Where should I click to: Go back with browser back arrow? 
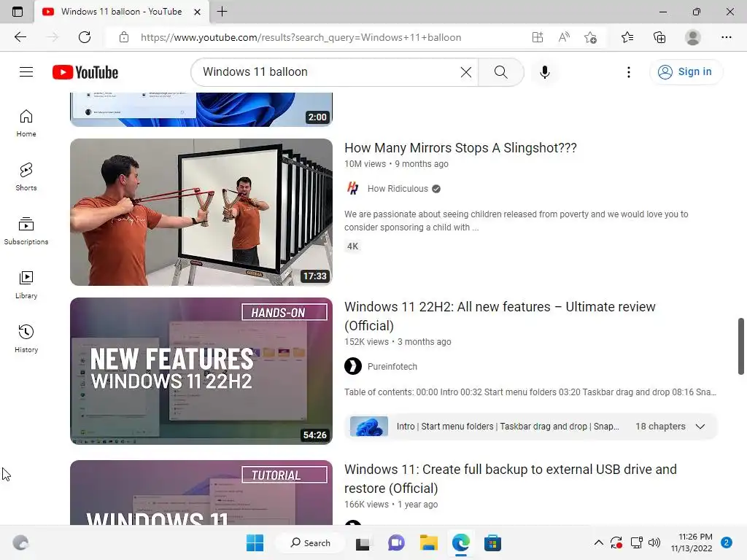[20, 37]
